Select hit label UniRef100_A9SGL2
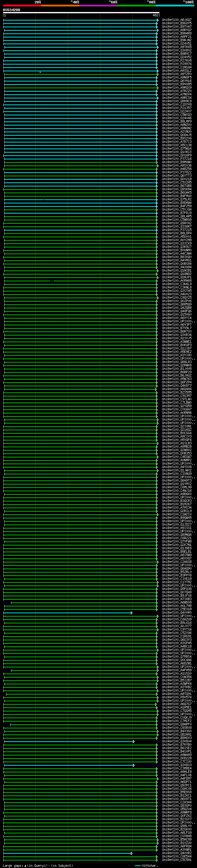197x868 pixels. click(x=177, y=71)
